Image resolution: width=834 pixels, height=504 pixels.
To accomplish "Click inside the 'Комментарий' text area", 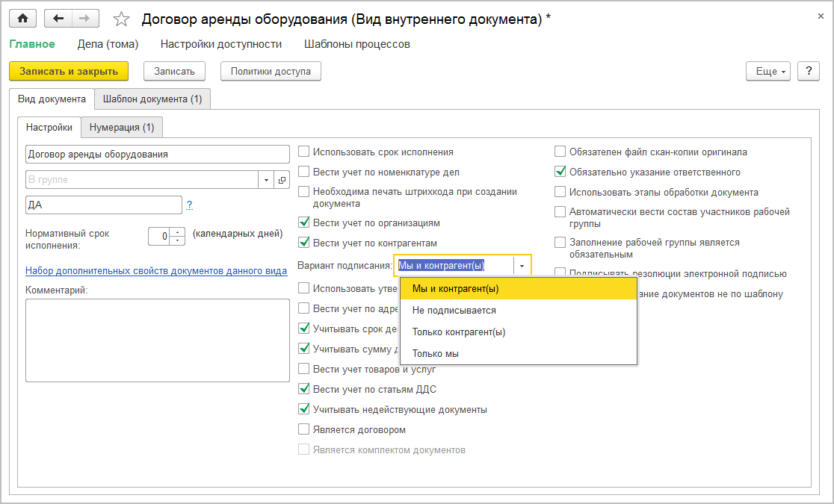I will pyautogui.click(x=157, y=340).
